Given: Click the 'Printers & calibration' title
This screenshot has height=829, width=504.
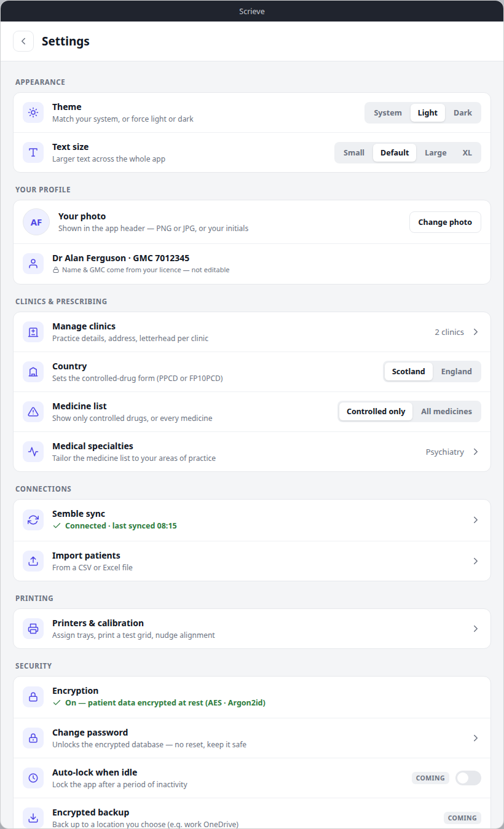Looking at the screenshot, I should coord(98,623).
